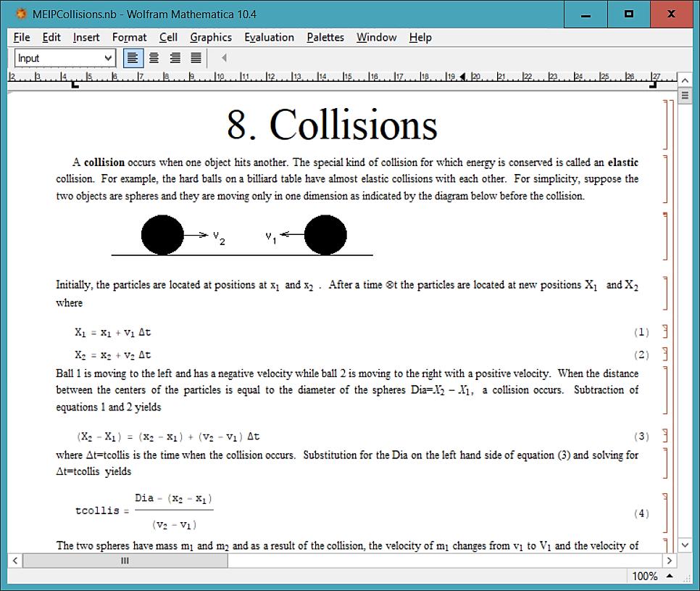Click the center alignment toolbar icon

click(x=154, y=58)
